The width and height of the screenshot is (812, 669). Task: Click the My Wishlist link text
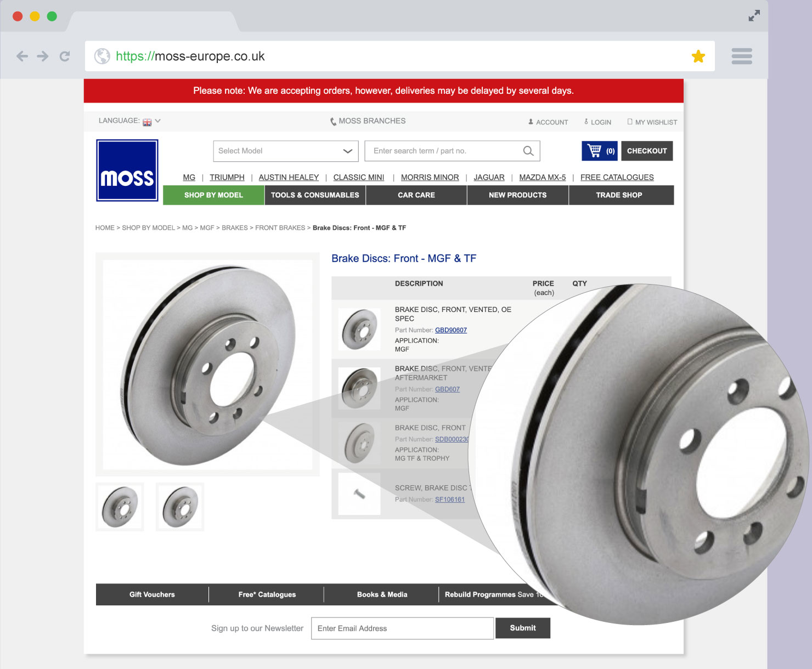(656, 122)
